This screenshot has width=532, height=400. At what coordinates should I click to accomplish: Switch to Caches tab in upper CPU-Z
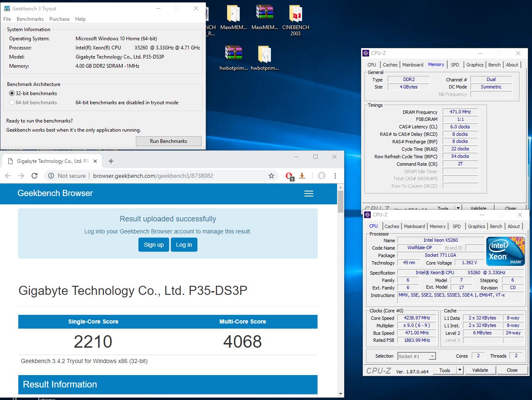tap(390, 65)
